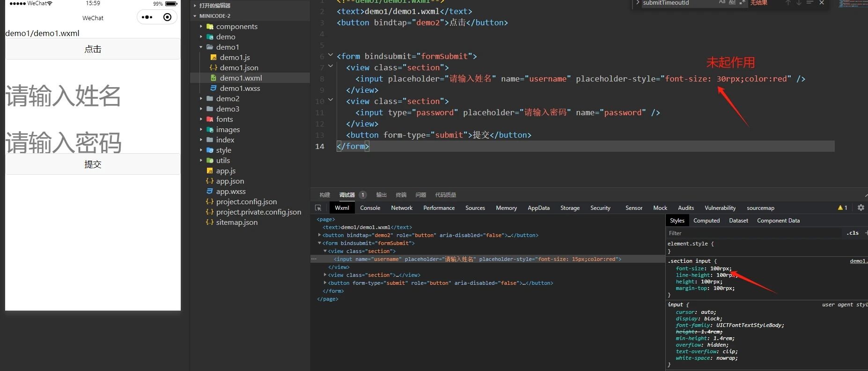
Task: Click the Styles filter field
Action: click(754, 233)
